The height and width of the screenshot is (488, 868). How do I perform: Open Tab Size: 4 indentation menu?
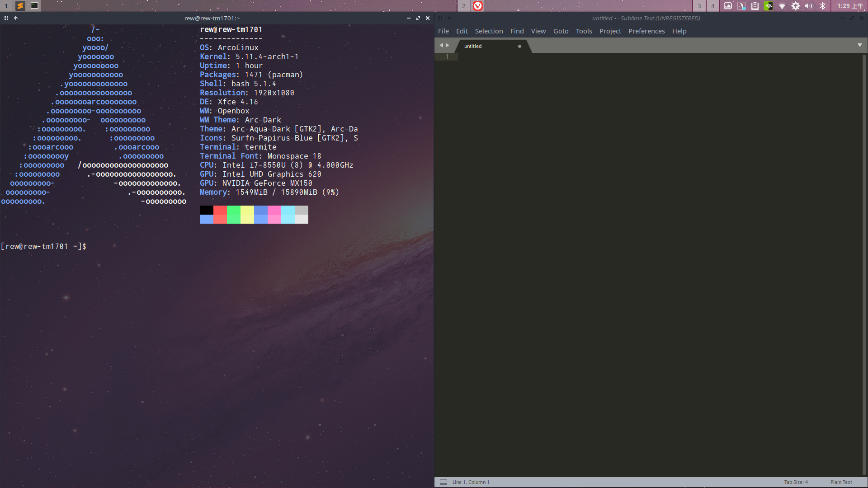coord(796,482)
